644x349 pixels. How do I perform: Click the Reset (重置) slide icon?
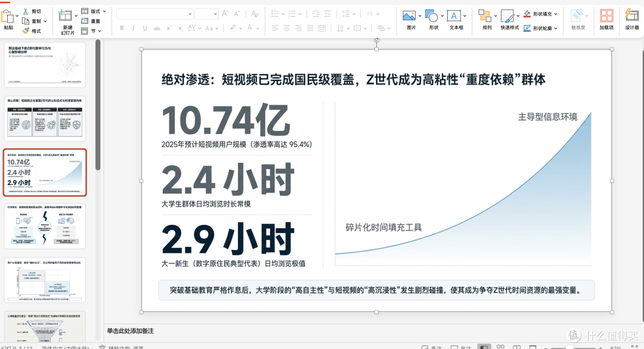[x=85, y=21]
